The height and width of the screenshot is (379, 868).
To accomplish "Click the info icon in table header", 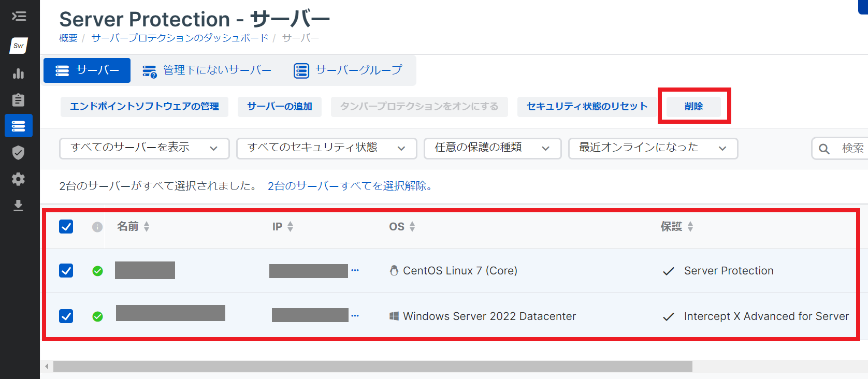I will (x=97, y=227).
